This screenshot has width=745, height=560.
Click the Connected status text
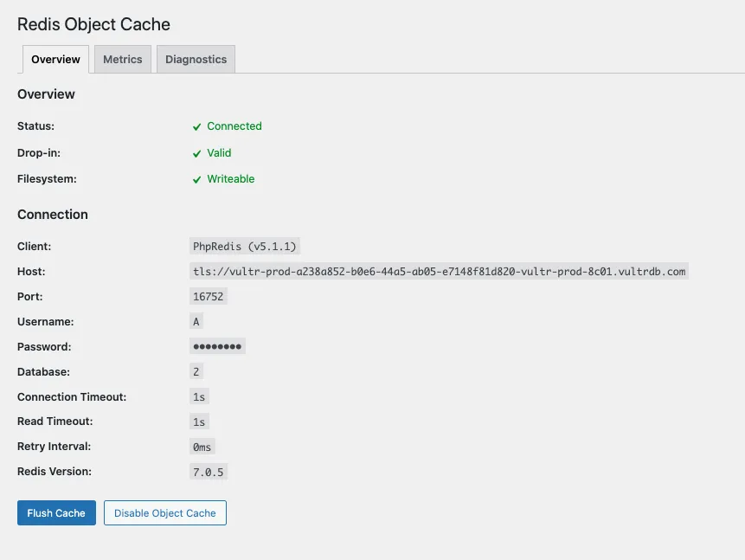click(234, 126)
